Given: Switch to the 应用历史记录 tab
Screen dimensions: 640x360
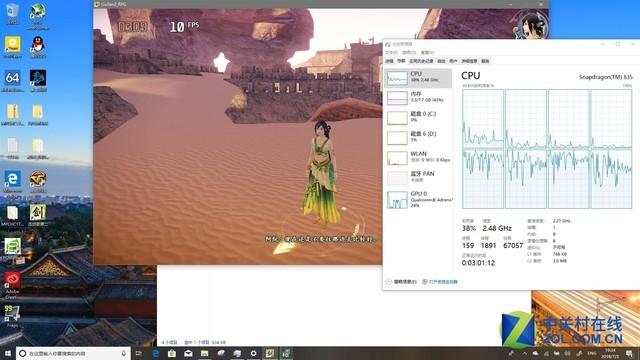Looking at the screenshot, I should click(421, 61).
